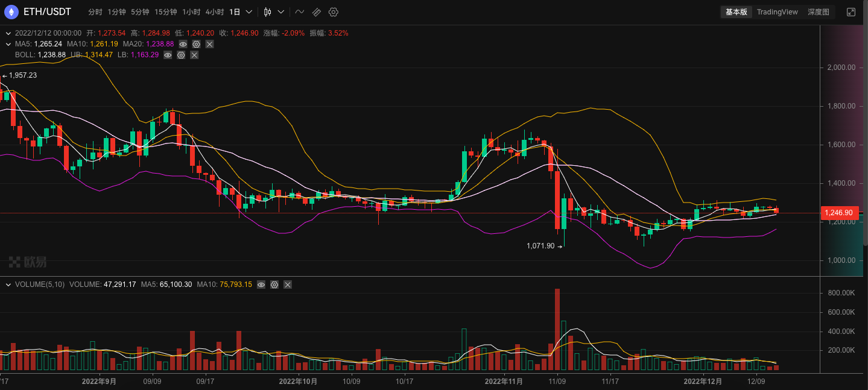
Task: Remove the BOLL indicator with the X icon
Action: click(x=194, y=55)
